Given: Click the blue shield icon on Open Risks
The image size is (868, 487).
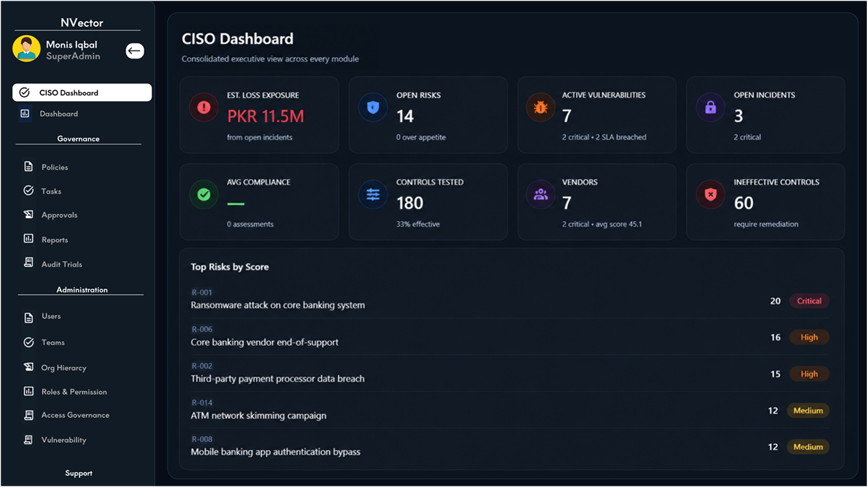Looking at the screenshot, I should click(x=373, y=108).
